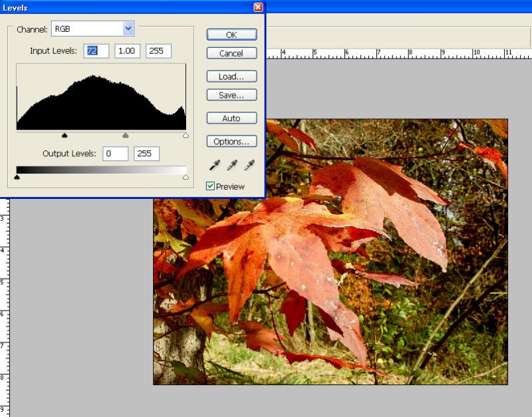Viewport: 532px width, 417px height.
Task: Close the Levels dialog
Action: click(258, 7)
